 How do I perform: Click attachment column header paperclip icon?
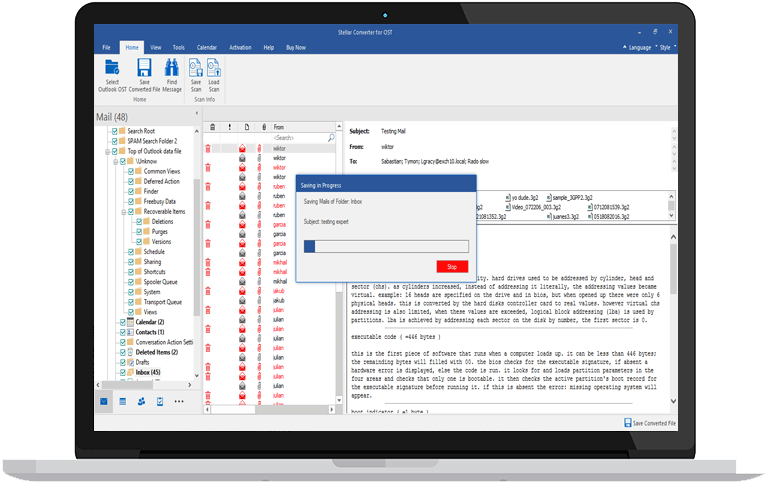pyautogui.click(x=264, y=127)
